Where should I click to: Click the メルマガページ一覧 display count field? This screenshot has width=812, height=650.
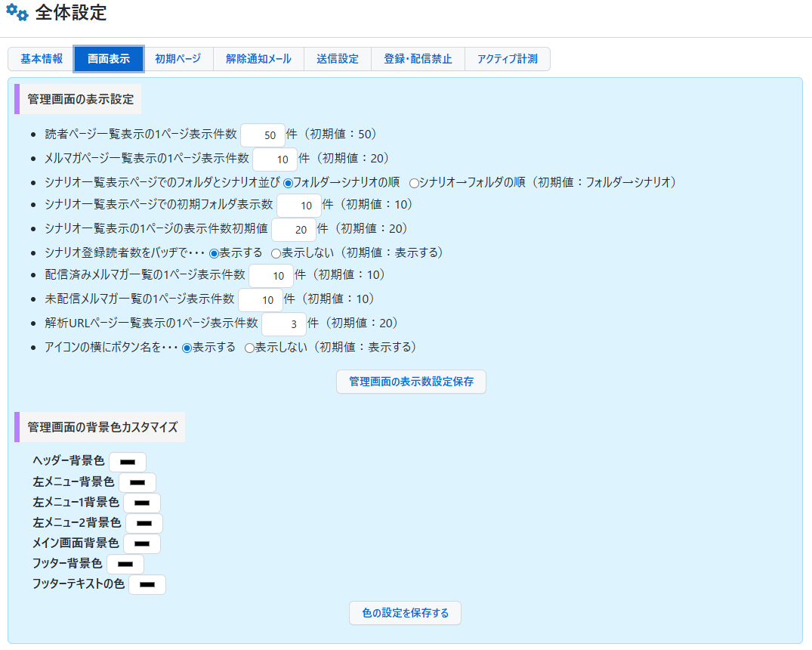[275, 159]
